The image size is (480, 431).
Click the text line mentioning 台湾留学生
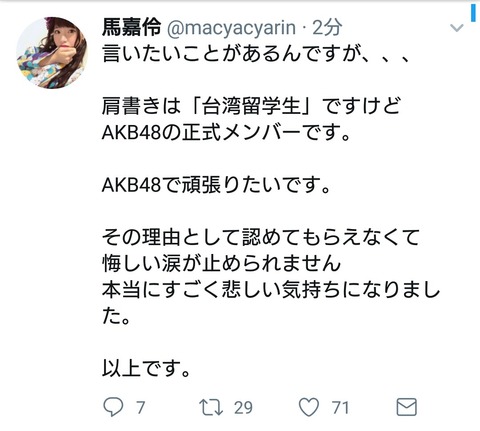tap(251, 106)
